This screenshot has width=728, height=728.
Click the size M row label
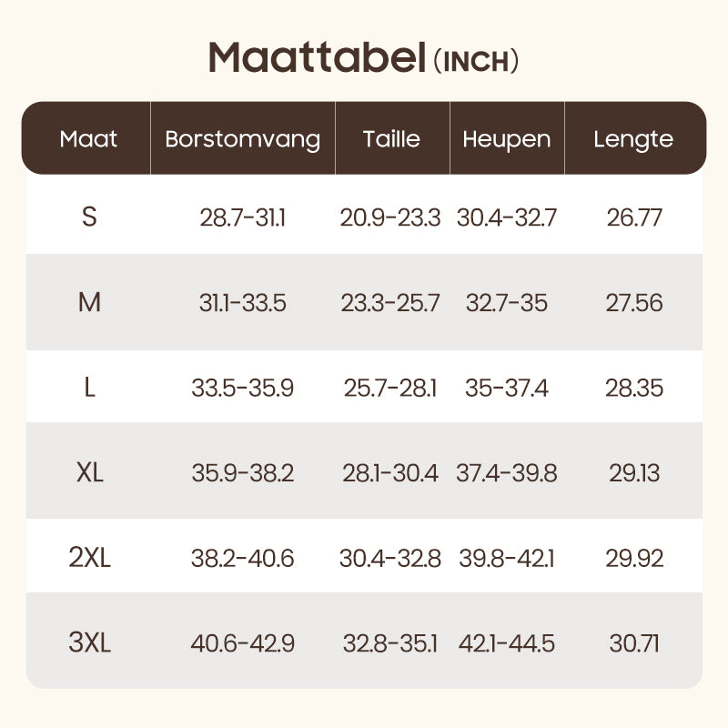click(89, 302)
